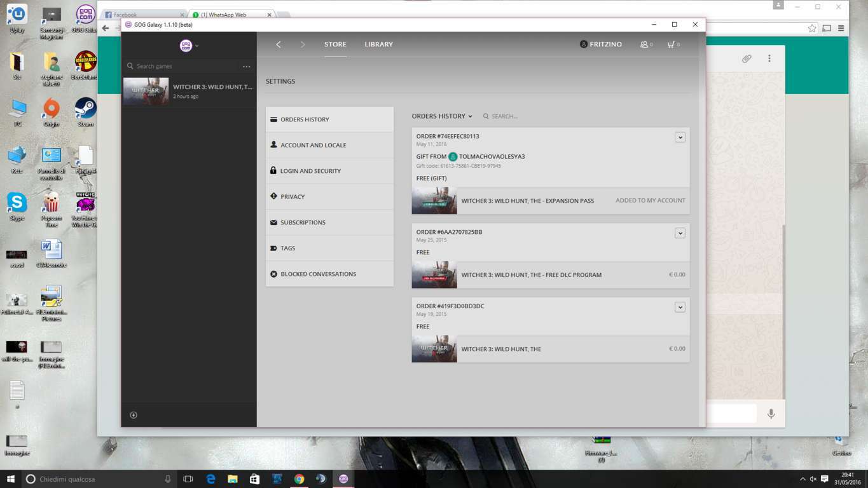Switch to the STORE tab

click(x=335, y=44)
